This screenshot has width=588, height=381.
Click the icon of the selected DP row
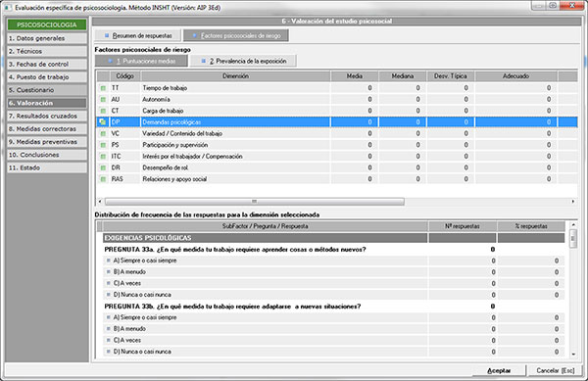point(103,122)
